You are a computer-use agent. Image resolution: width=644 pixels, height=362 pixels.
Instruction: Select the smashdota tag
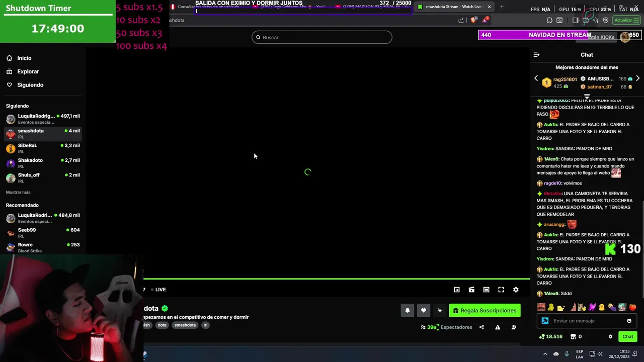[x=185, y=325]
